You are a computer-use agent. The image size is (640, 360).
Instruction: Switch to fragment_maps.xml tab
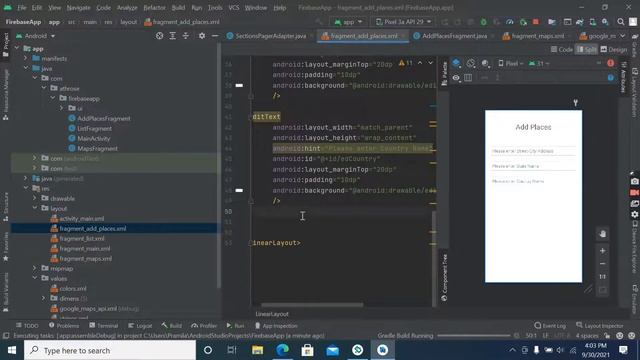(x=537, y=36)
